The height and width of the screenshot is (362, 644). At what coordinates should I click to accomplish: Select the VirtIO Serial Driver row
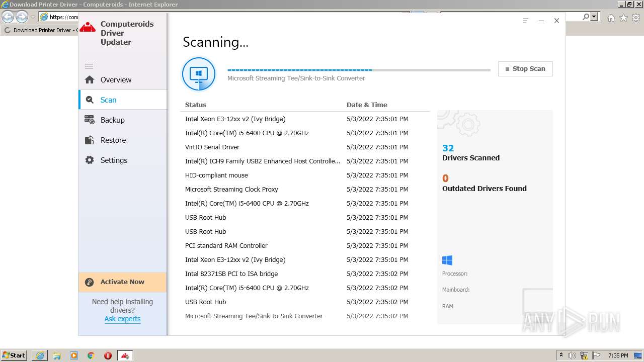305,147
